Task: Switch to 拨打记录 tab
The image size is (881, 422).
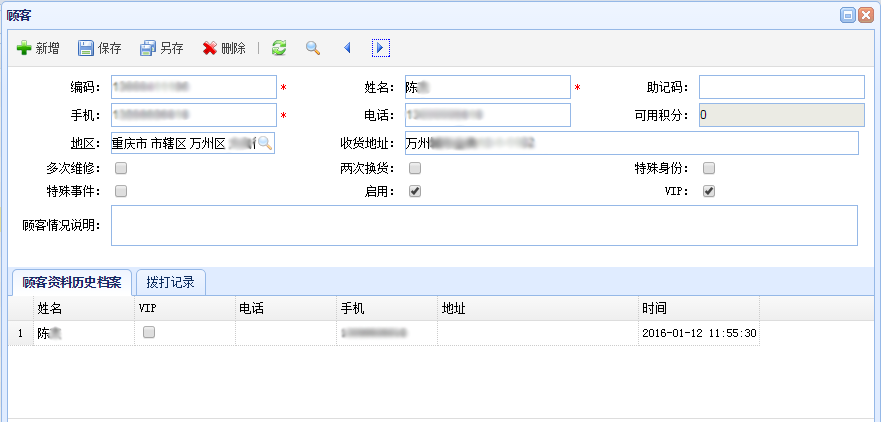Action: [170, 282]
